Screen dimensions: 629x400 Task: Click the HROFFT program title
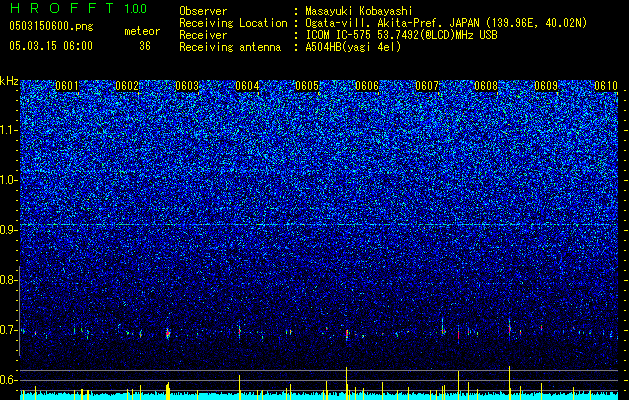pyautogui.click(x=62, y=8)
